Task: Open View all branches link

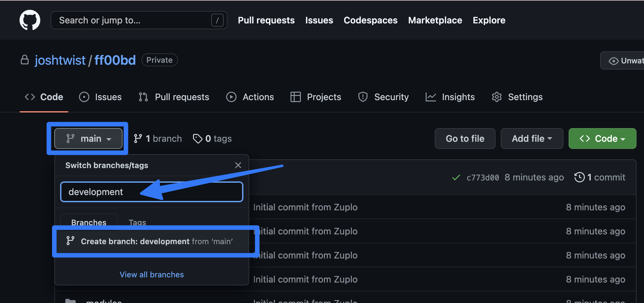Action: [152, 275]
